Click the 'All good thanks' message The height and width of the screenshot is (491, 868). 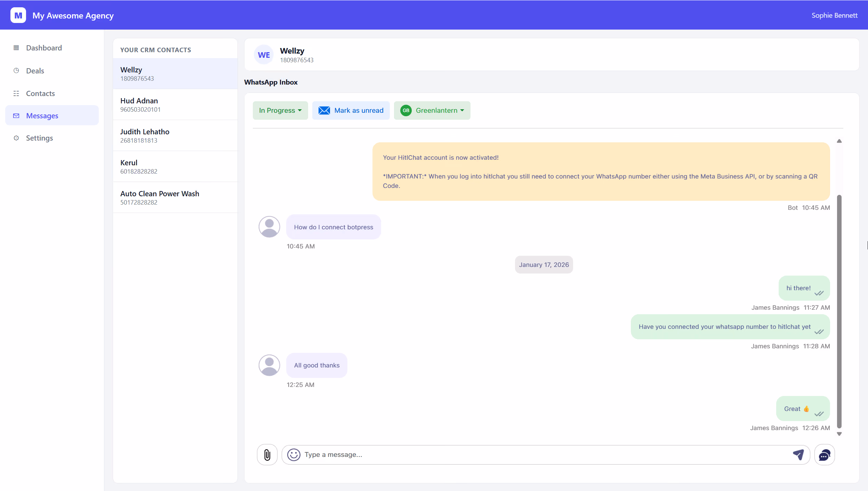coord(316,365)
